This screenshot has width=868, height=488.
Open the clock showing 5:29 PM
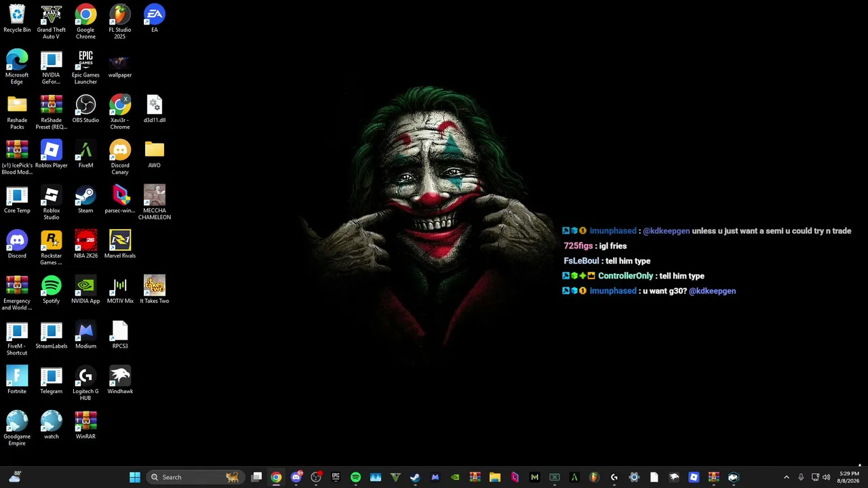[x=849, y=477]
